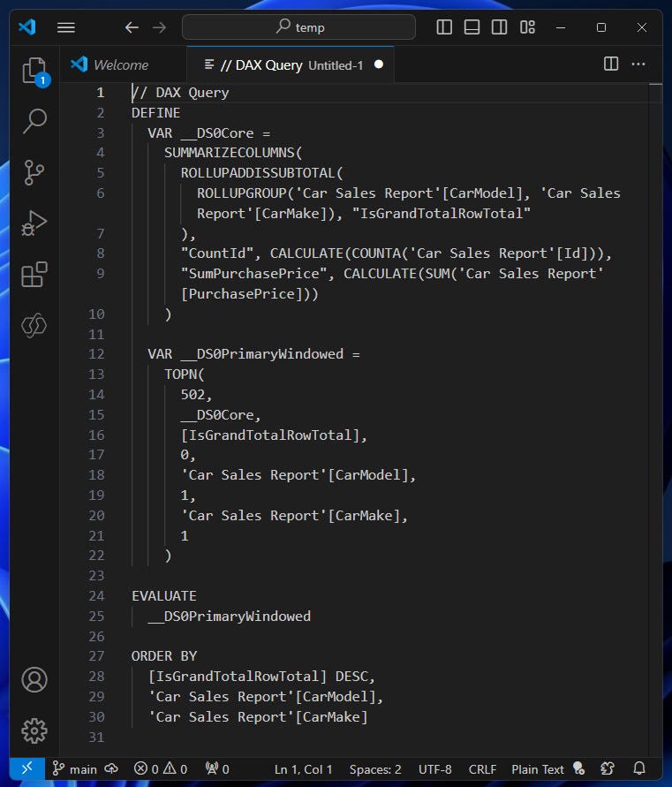
Task: Click the status bar icon right of Plain Text
Action: 579,769
